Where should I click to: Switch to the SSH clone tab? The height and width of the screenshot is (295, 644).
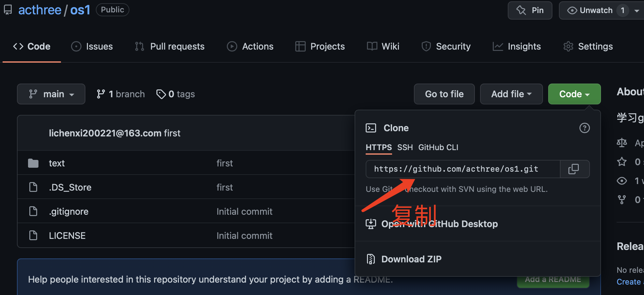click(405, 147)
